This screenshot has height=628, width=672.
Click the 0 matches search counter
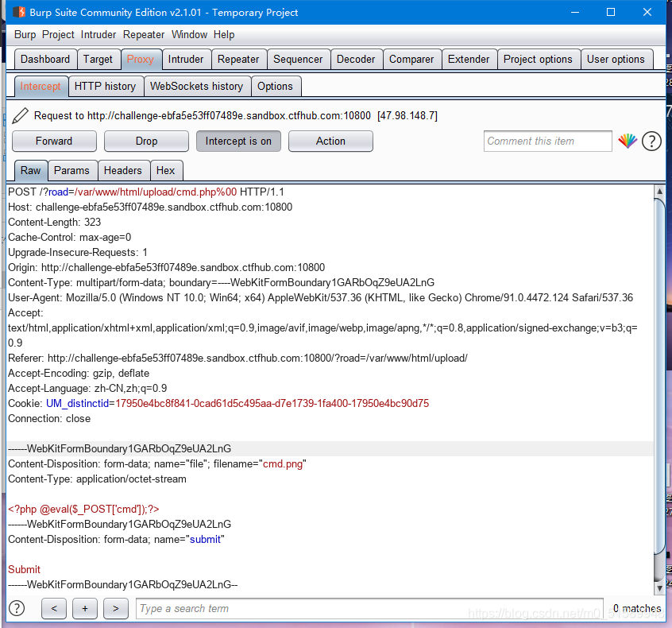(x=637, y=608)
